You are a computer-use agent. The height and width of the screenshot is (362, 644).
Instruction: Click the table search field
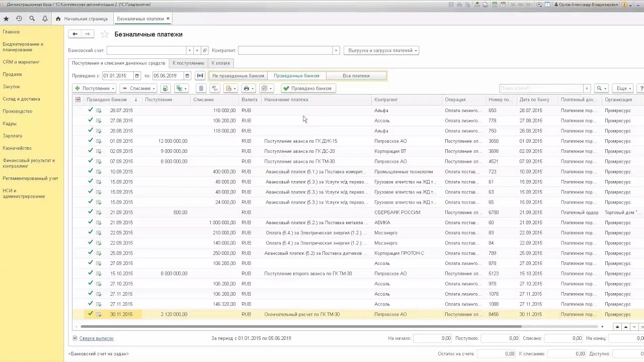click(541, 88)
